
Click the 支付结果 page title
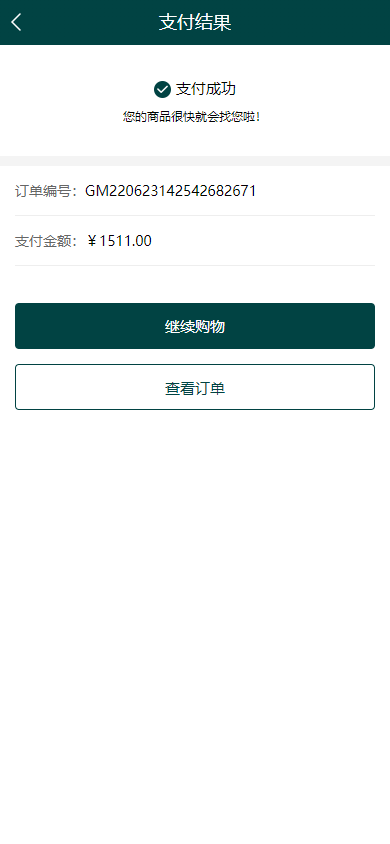click(195, 23)
